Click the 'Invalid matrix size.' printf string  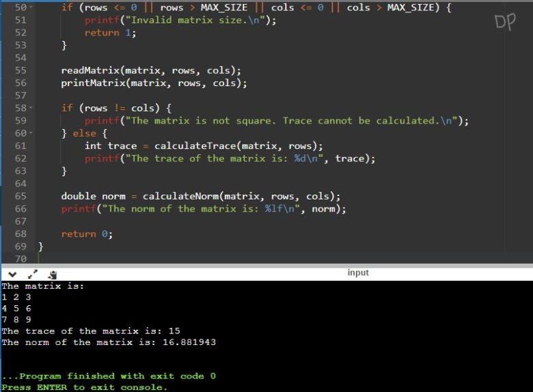click(x=195, y=20)
